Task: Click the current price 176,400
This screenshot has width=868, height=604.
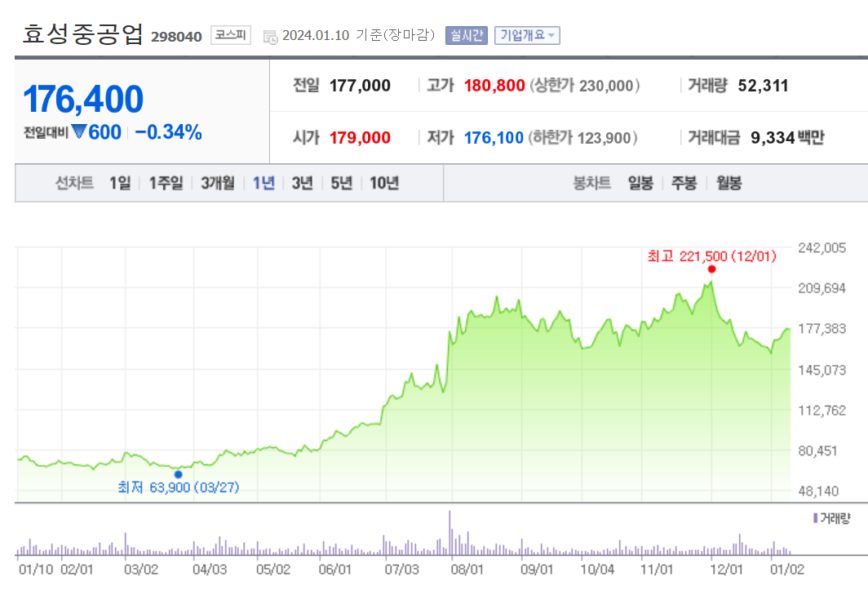Action: click(83, 99)
